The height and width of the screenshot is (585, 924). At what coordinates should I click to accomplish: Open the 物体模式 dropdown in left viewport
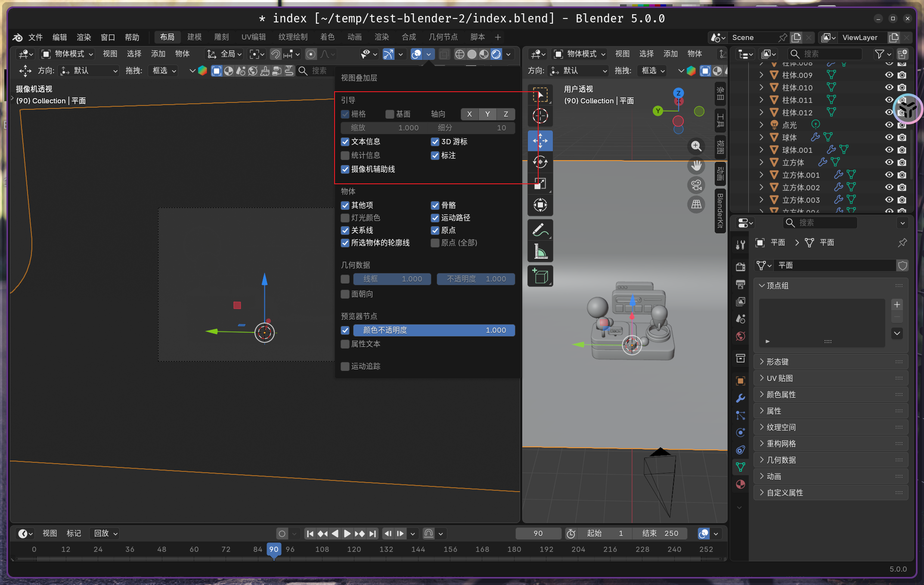68,54
